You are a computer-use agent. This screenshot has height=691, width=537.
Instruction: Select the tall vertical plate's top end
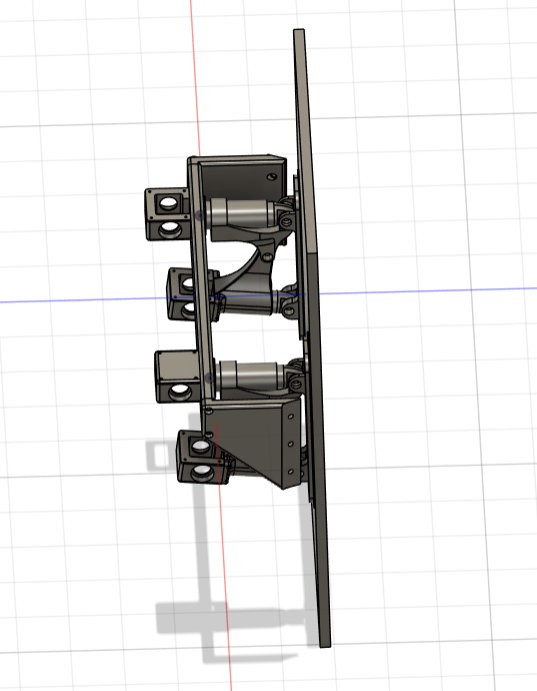299,32
